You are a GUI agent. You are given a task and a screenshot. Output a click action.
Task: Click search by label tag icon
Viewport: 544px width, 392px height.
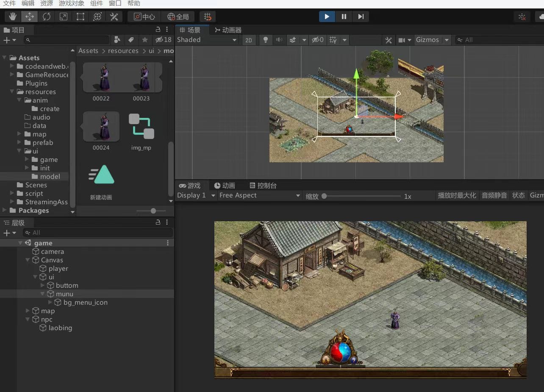131,40
